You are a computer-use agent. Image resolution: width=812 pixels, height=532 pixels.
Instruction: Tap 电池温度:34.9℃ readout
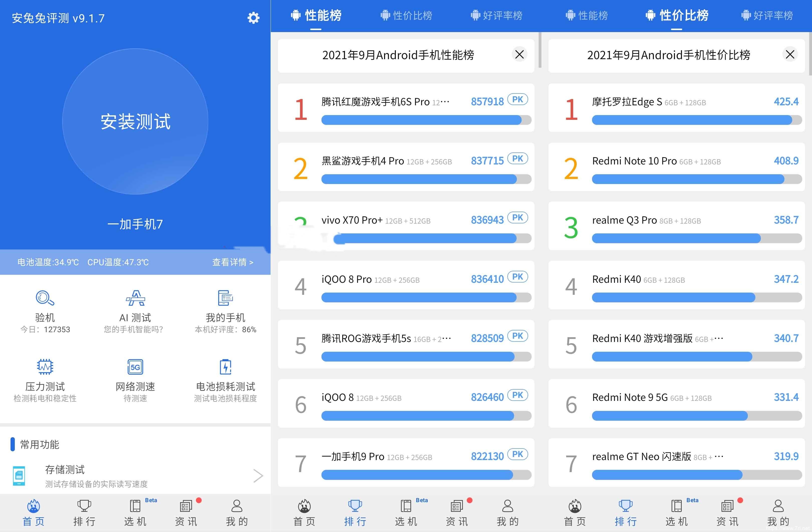[x=48, y=262]
